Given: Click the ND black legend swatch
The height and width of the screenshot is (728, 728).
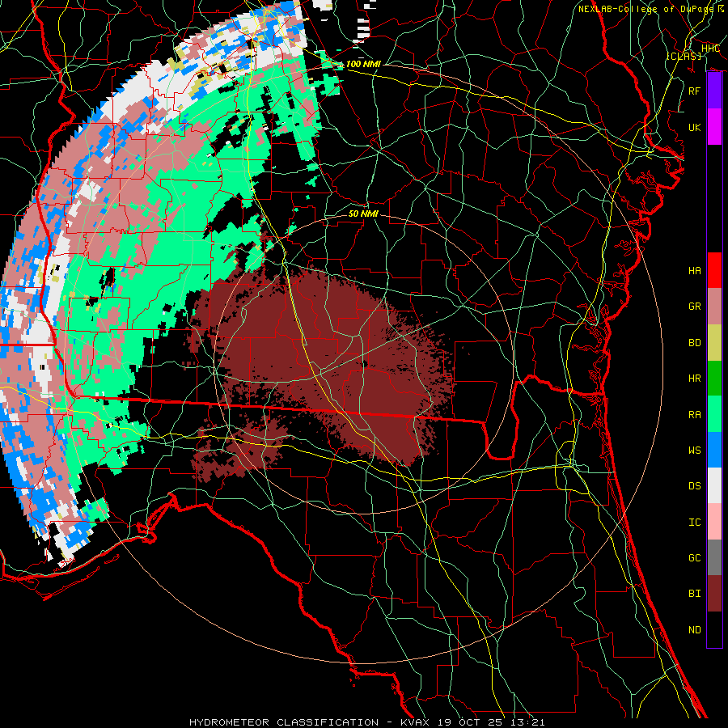Looking at the screenshot, I should (714, 629).
